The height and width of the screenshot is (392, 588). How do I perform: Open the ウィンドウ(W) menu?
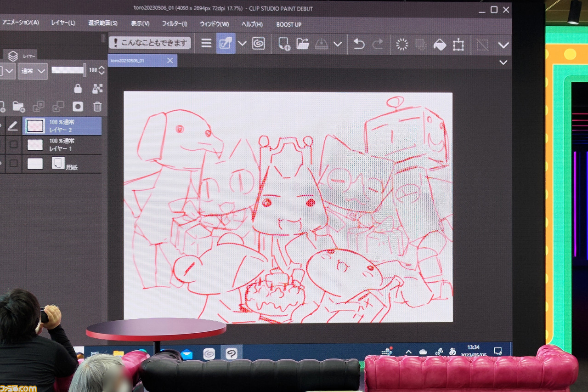[x=215, y=24]
